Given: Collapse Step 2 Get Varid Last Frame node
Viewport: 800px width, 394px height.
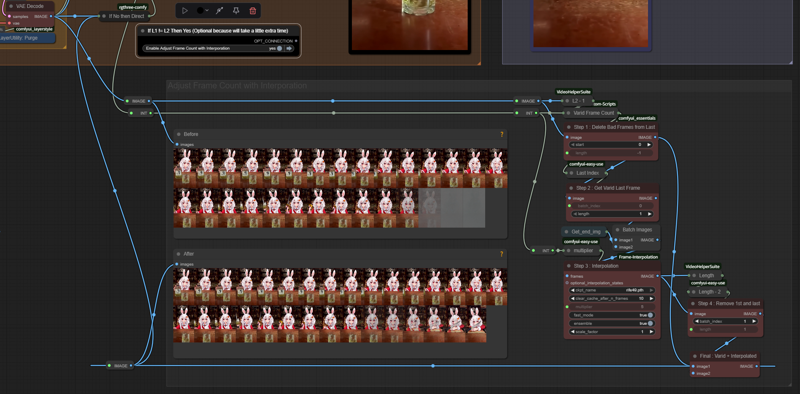Looking at the screenshot, I should pyautogui.click(x=572, y=188).
